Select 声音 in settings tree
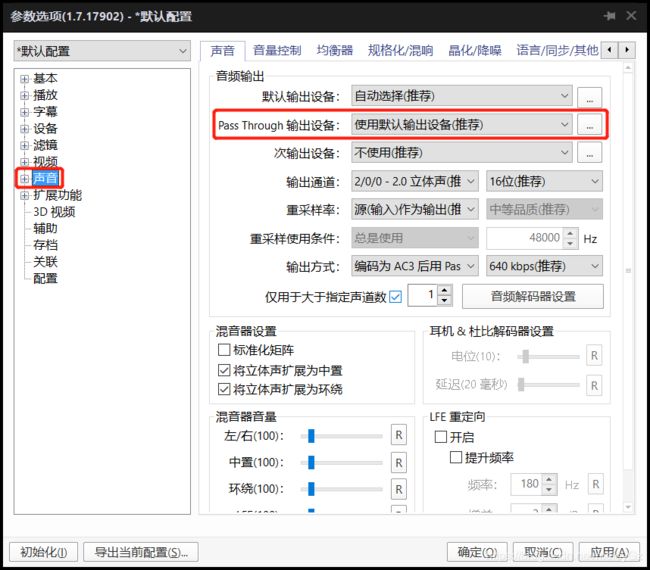The image size is (650, 570). 45,178
